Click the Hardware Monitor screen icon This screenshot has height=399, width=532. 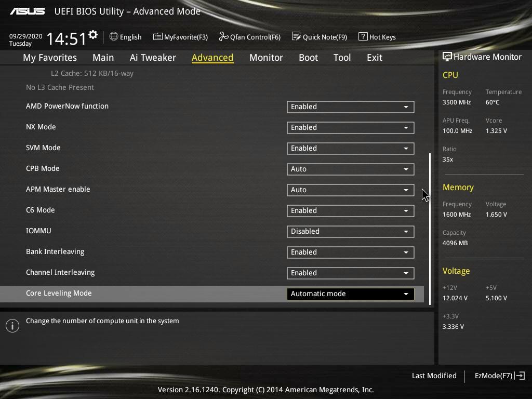pos(447,57)
